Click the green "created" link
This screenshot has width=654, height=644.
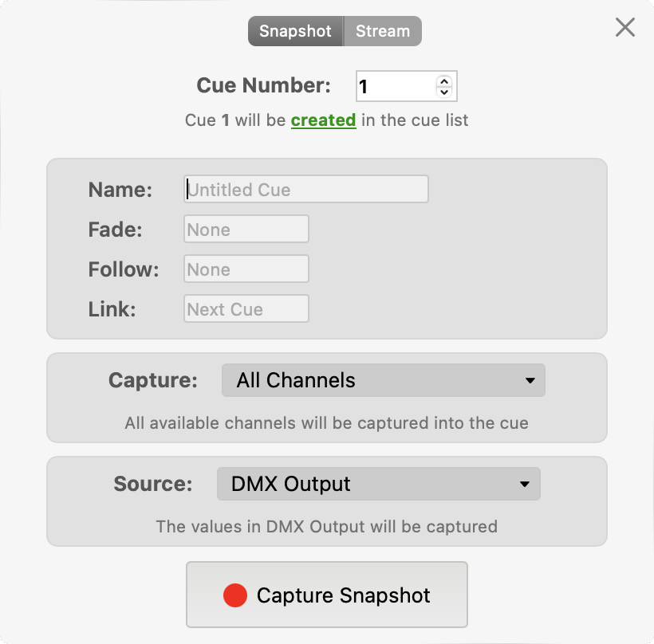(323, 120)
